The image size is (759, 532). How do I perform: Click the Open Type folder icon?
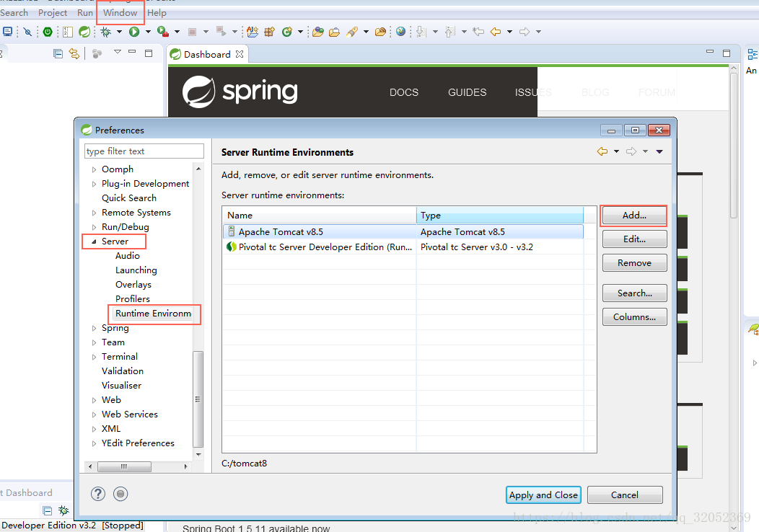[x=317, y=32]
